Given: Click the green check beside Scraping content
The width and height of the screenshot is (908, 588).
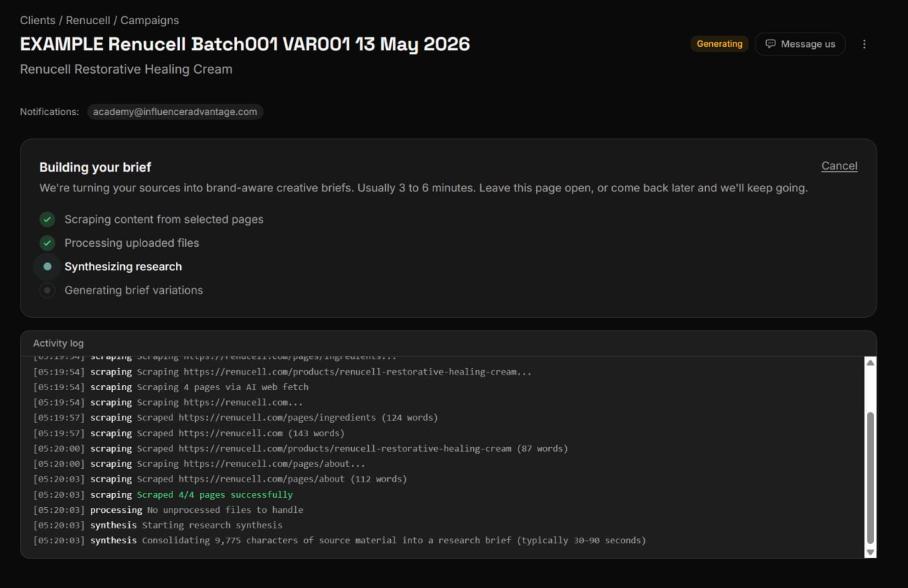Looking at the screenshot, I should tap(48, 220).
